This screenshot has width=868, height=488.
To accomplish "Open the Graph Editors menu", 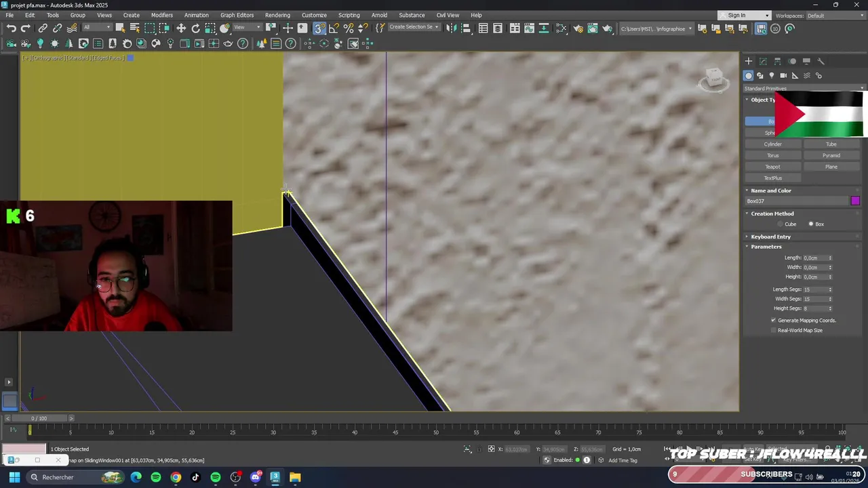I will tap(237, 15).
